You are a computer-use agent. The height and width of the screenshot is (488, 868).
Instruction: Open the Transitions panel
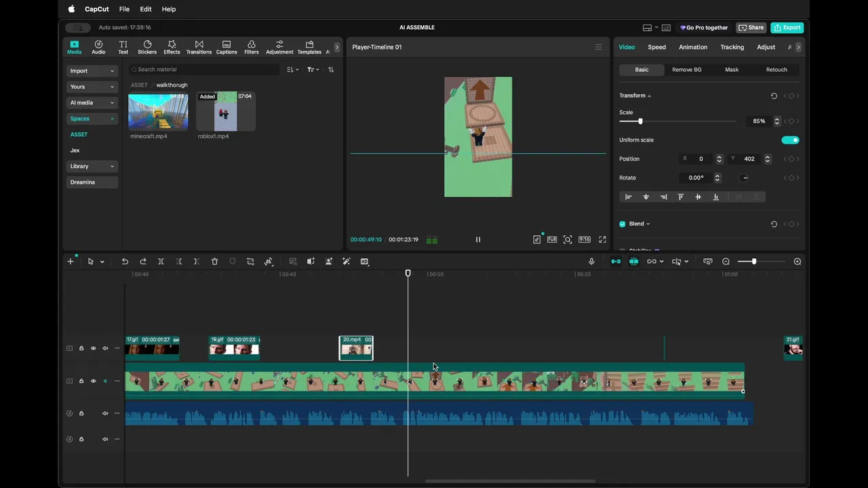(199, 47)
